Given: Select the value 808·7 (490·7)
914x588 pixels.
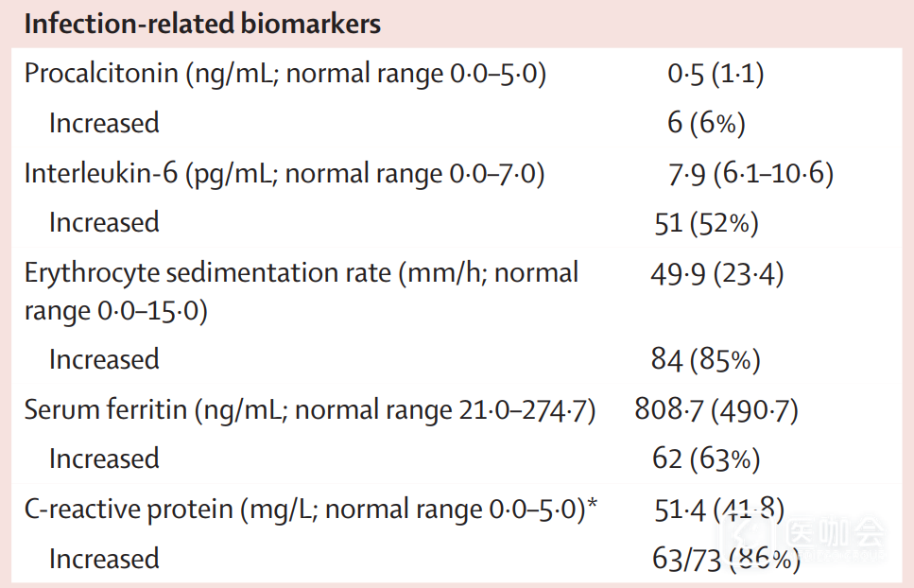Looking at the screenshot, I should [x=717, y=410].
